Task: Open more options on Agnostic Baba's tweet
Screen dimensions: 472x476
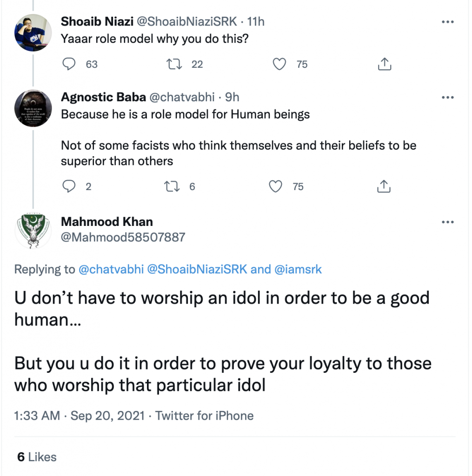Action: click(x=447, y=98)
